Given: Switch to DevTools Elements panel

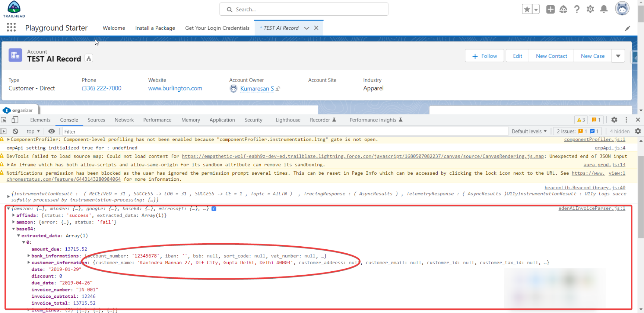Looking at the screenshot, I should 40,120.
